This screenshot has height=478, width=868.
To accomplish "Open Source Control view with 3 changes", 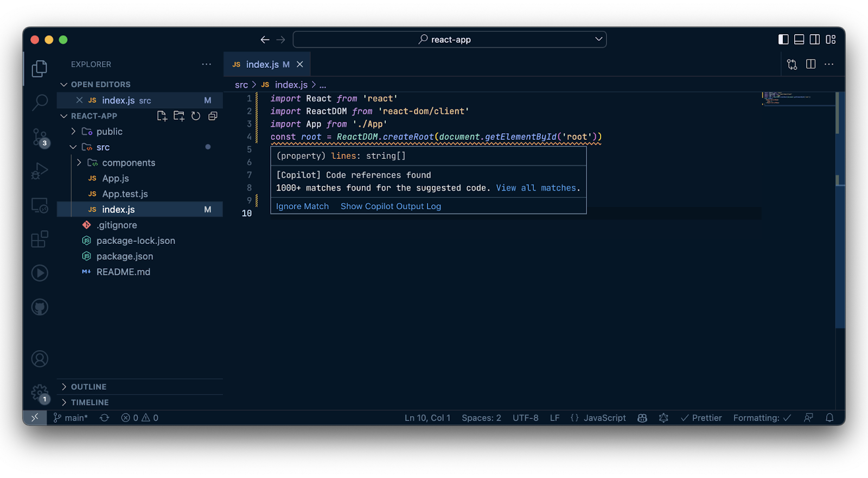I will (x=40, y=137).
